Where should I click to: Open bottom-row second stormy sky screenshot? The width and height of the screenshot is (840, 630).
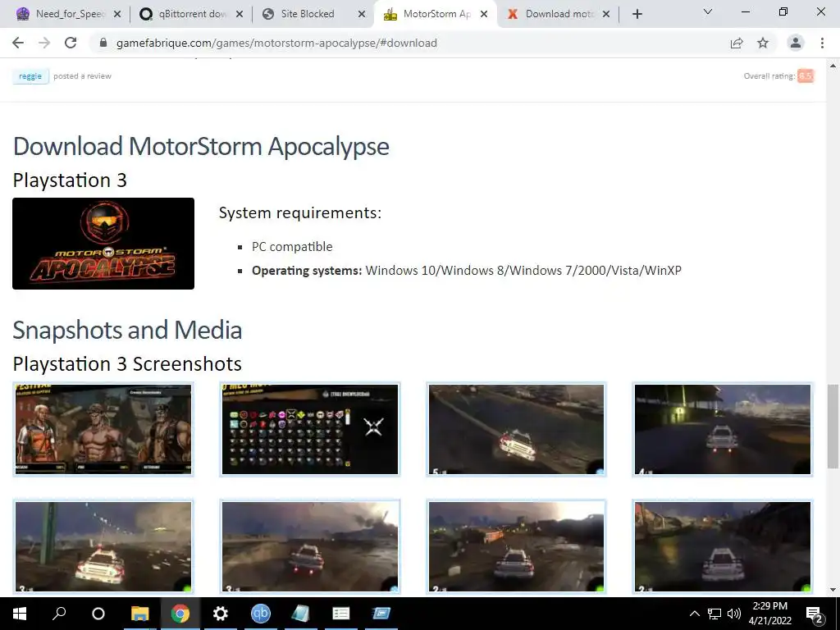(x=310, y=546)
